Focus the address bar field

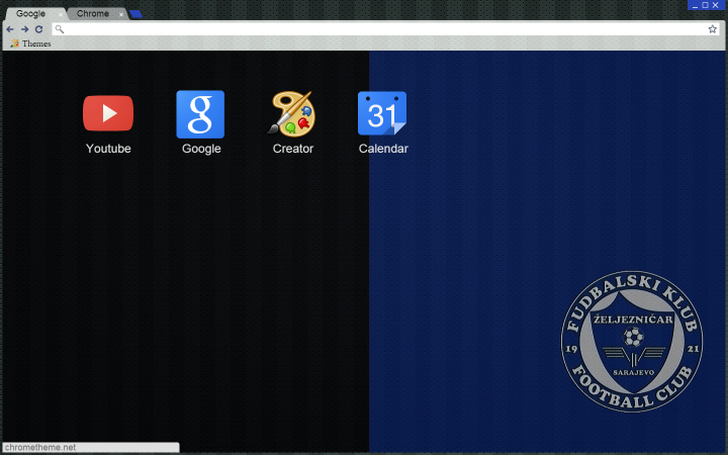click(385, 29)
